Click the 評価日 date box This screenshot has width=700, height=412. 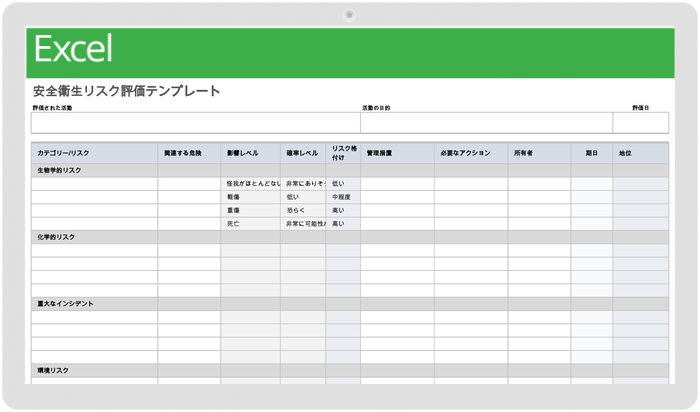click(x=641, y=123)
